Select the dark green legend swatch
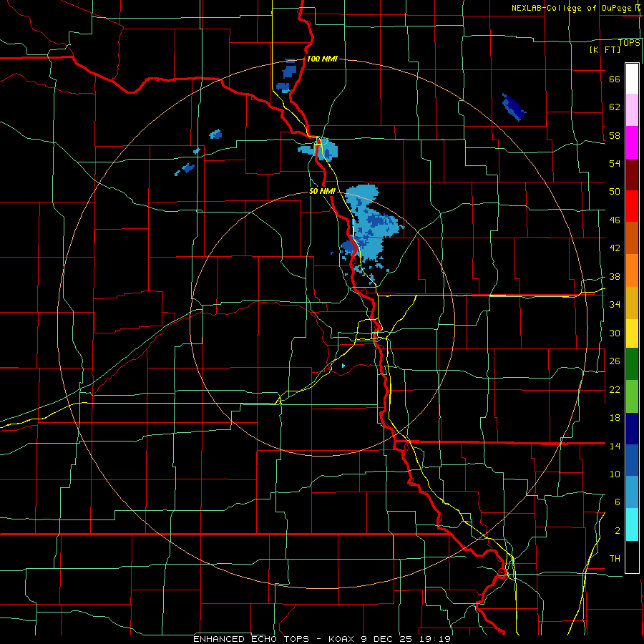644x644 pixels. [632, 364]
